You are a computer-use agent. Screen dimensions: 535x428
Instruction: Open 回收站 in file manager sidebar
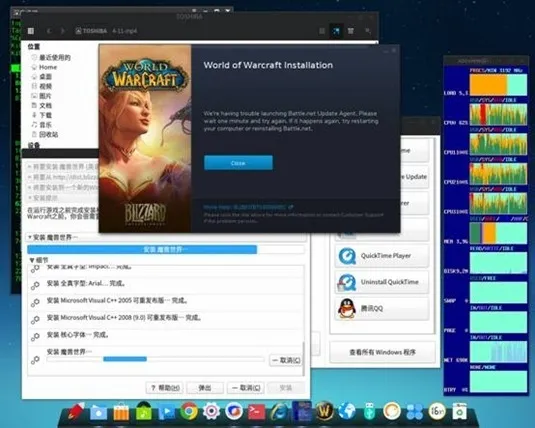tap(44, 134)
